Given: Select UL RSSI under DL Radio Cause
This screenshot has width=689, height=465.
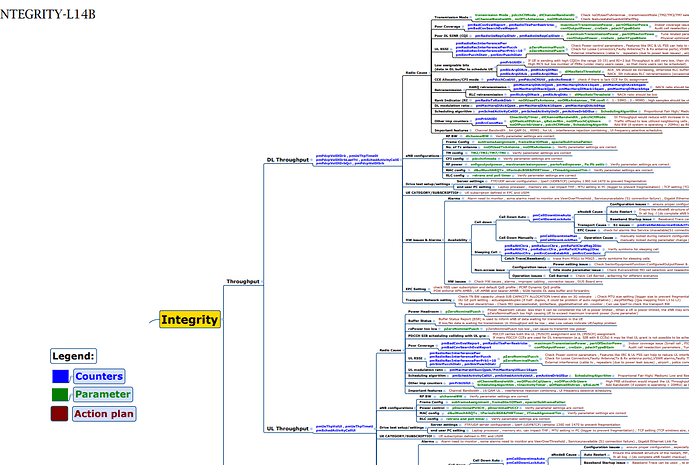Looking at the screenshot, I should coord(441,49).
